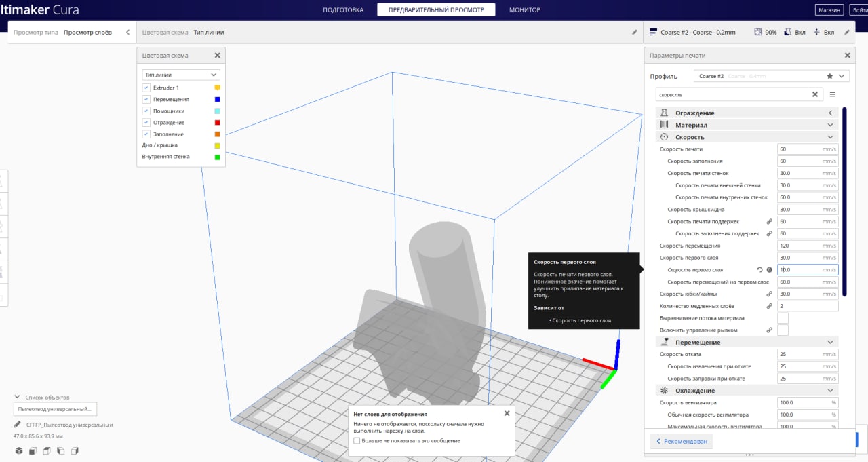
Task: Click the Рекомендован button
Action: [681, 441]
